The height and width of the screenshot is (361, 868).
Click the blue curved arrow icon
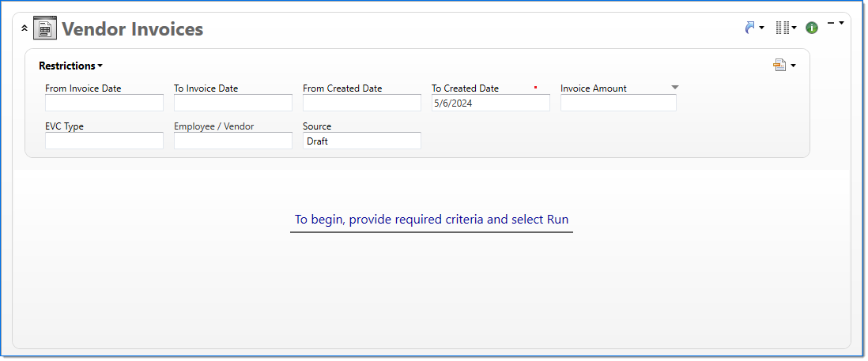(x=749, y=28)
